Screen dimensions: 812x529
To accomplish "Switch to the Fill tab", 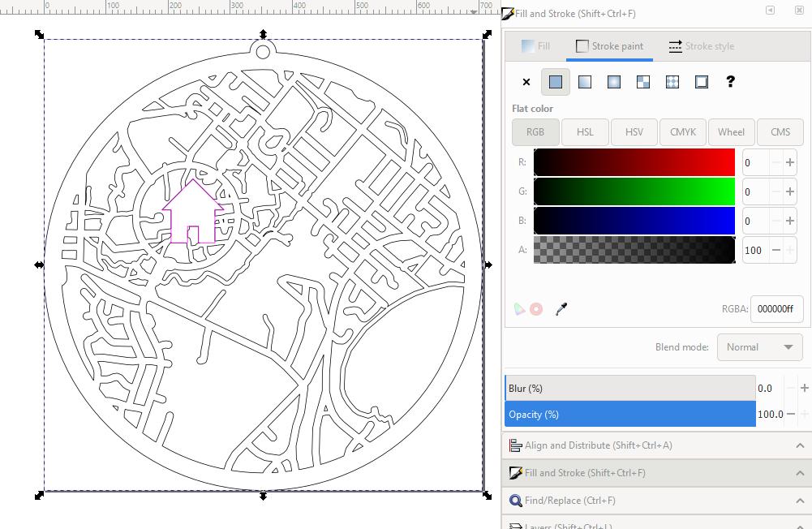I will coord(535,46).
